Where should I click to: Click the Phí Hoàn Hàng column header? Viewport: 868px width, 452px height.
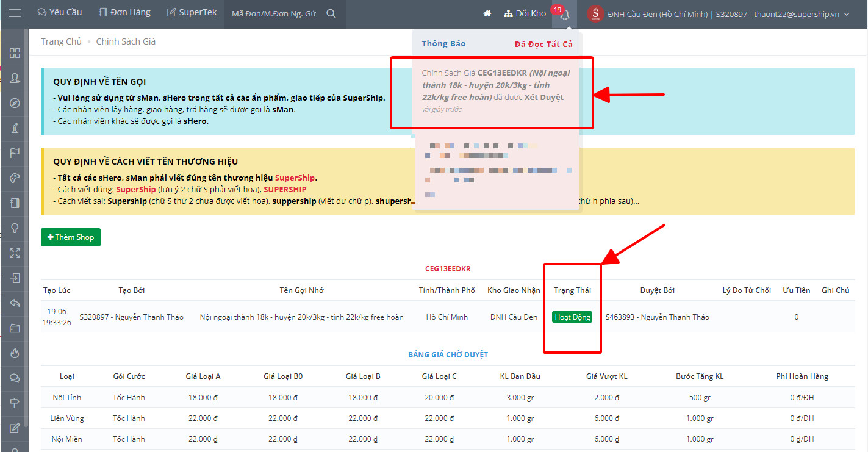[802, 376]
